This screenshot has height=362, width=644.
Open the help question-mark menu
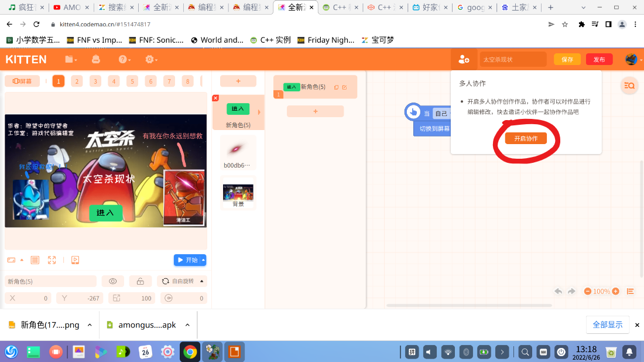coord(124,60)
